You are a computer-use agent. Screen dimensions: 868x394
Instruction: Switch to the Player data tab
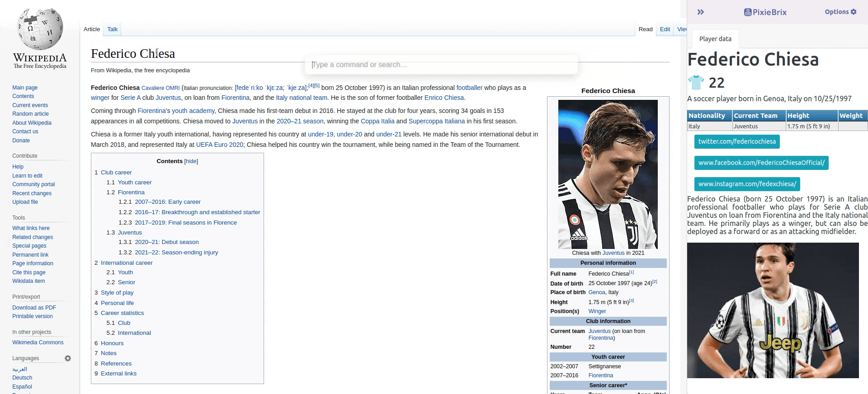click(x=715, y=39)
